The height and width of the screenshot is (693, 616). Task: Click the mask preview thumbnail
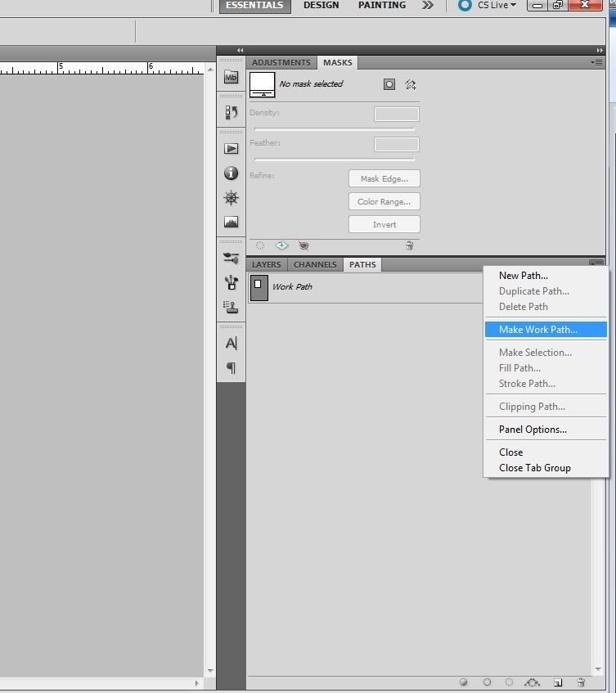coord(262,84)
